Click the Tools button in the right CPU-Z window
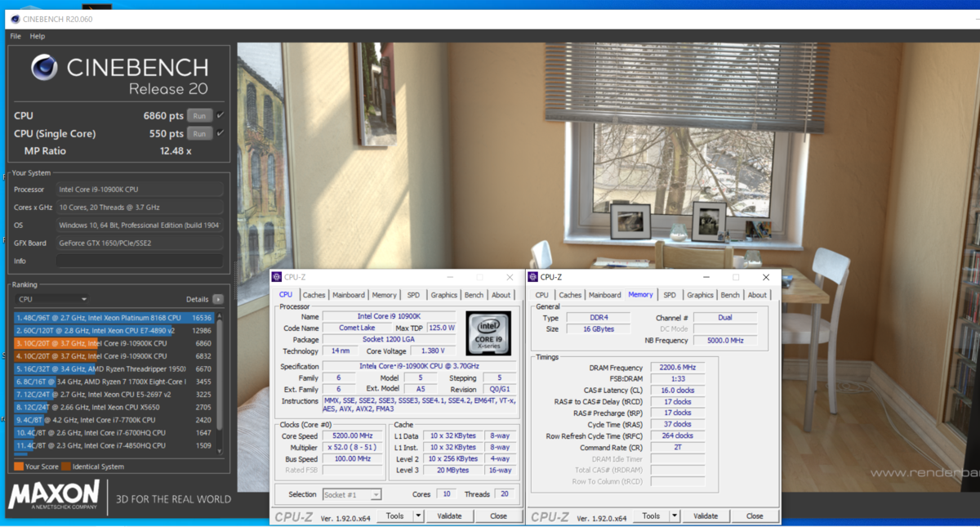Viewport: 980px width, 527px height. pyautogui.click(x=652, y=516)
